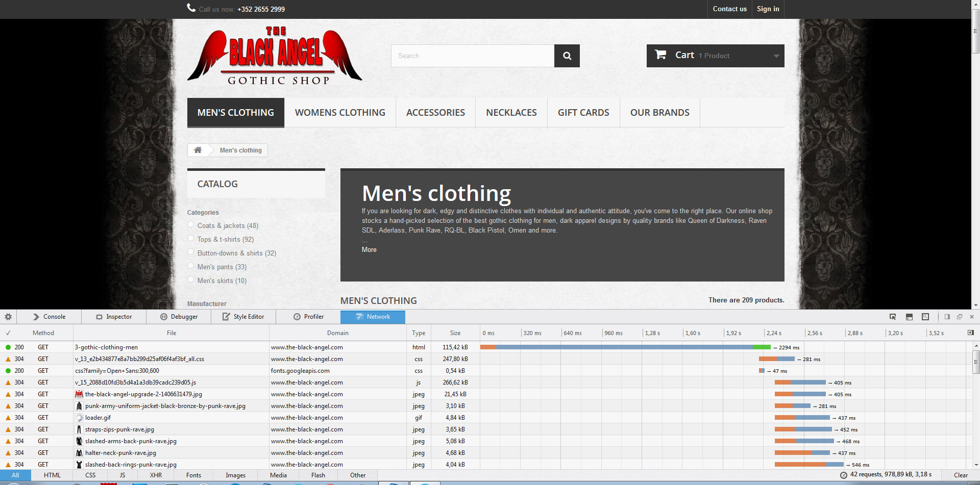Click the Sign in link
Screen dimensions: 980x485
pyautogui.click(x=768, y=9)
